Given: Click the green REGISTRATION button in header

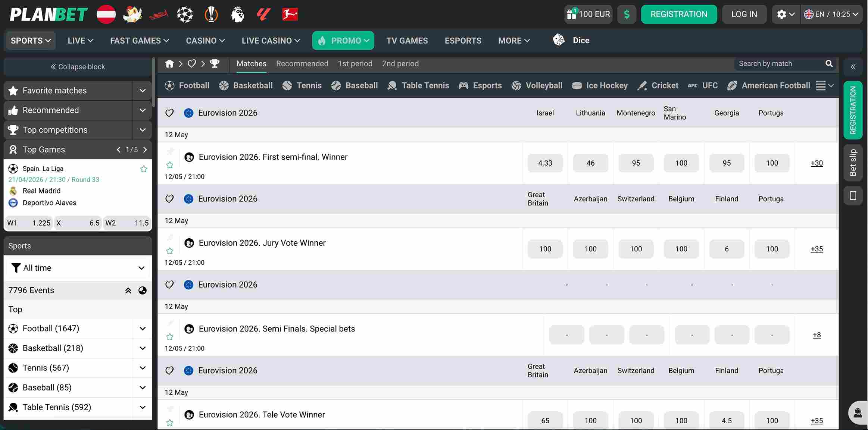Looking at the screenshot, I should tap(679, 14).
